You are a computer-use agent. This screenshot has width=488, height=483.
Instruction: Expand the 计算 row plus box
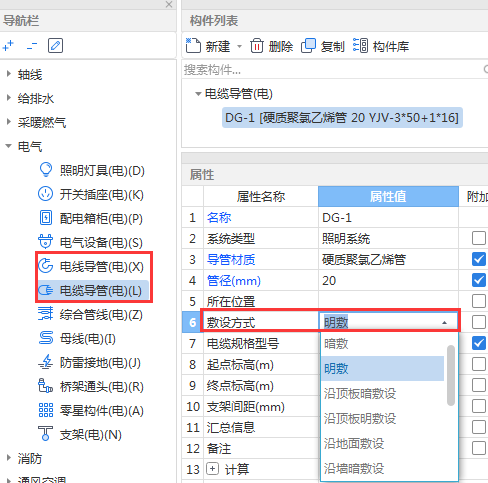pos(213,469)
